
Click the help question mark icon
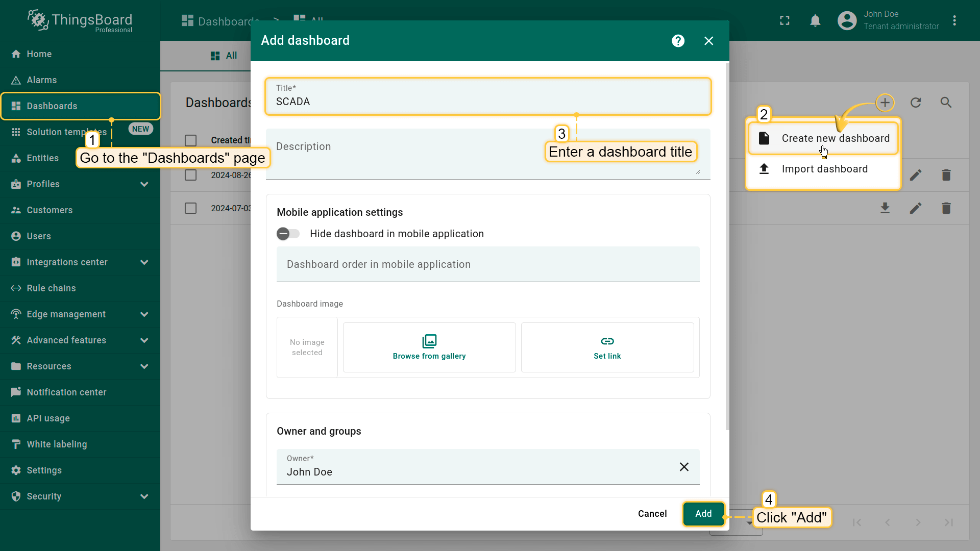click(678, 41)
